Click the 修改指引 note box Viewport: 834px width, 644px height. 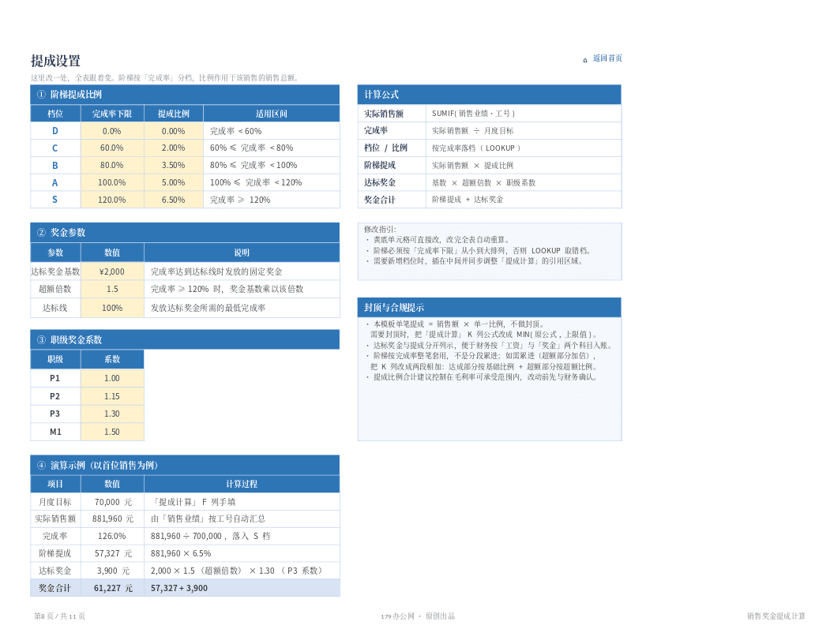click(490, 251)
